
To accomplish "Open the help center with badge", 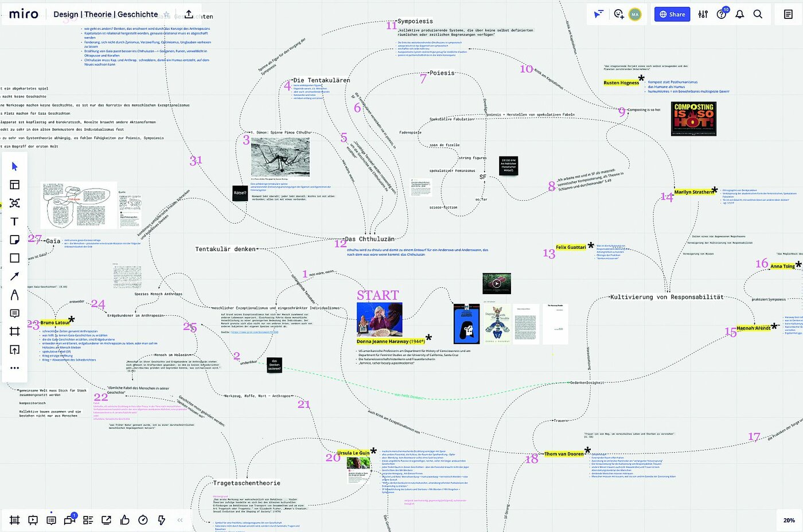I will (x=722, y=14).
